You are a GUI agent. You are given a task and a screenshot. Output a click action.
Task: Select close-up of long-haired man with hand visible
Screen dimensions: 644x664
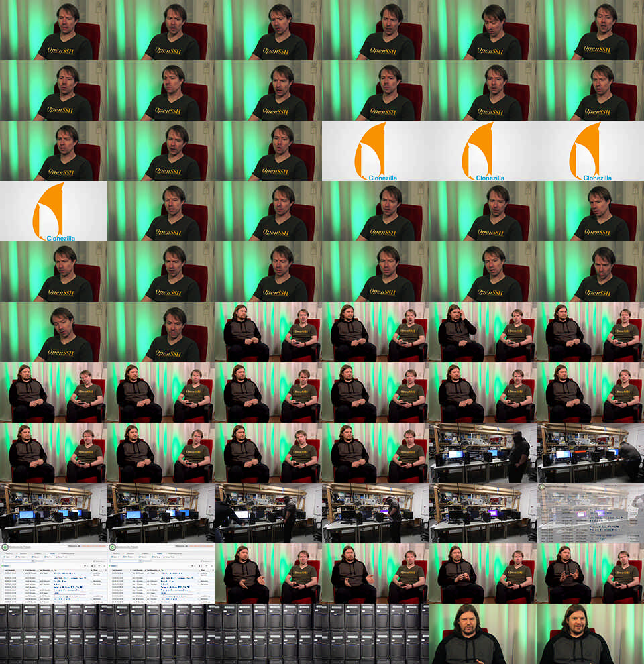click(482, 634)
